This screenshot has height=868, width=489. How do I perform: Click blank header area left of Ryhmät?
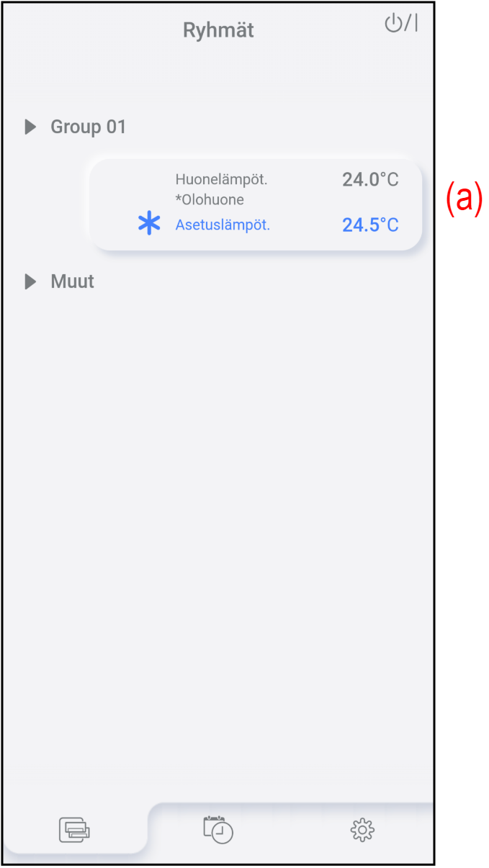[86, 30]
